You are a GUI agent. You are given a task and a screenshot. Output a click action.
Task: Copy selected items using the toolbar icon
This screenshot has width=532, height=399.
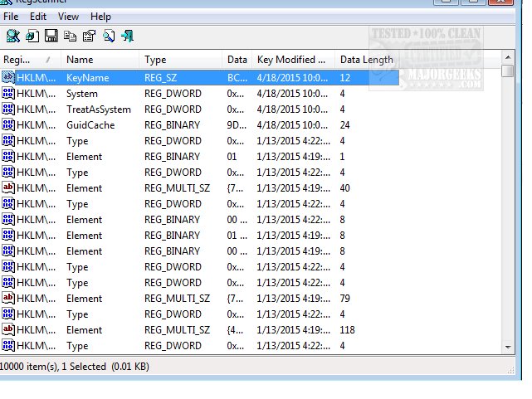(x=71, y=36)
